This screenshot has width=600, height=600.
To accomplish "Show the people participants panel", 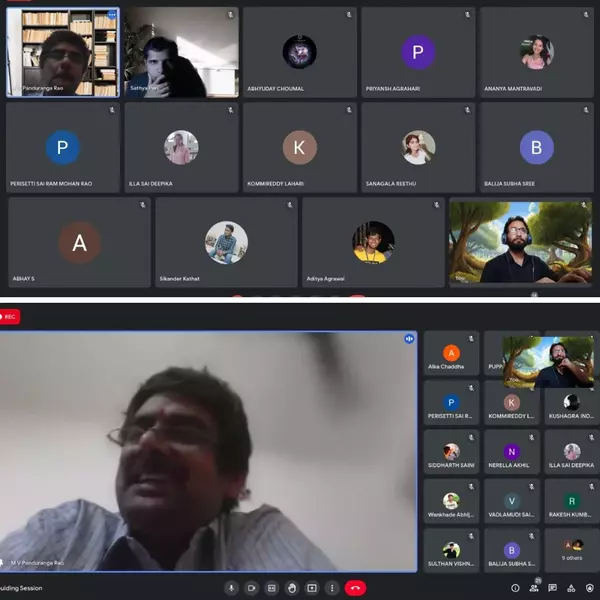I will pyautogui.click(x=535, y=588).
